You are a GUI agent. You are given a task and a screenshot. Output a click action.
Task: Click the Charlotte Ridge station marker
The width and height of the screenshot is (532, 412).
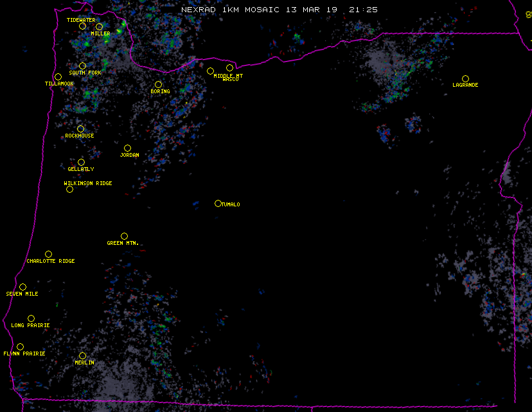click(x=48, y=255)
